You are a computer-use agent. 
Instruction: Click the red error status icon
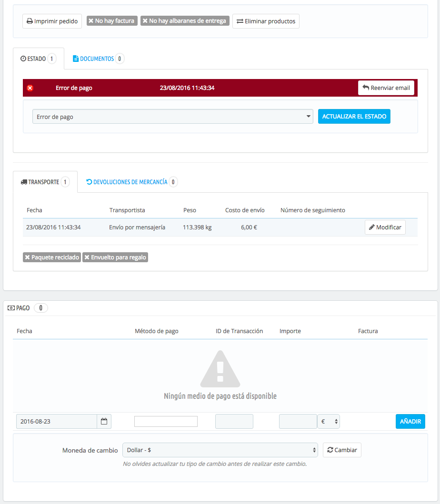[30, 88]
